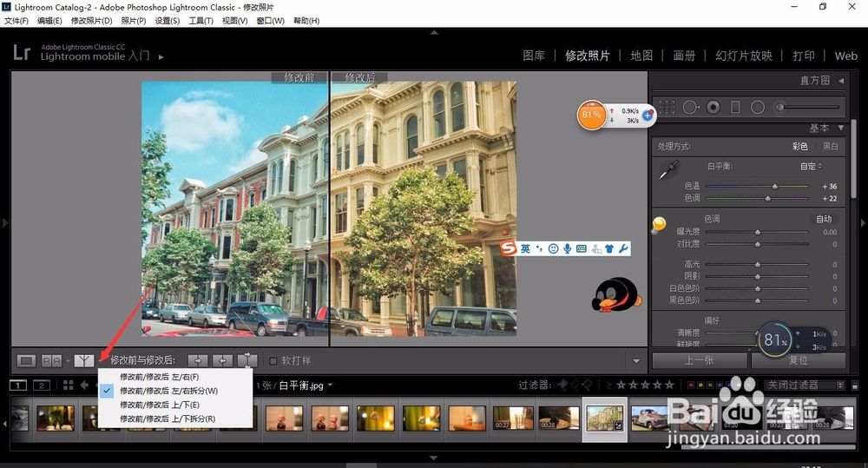The height and width of the screenshot is (468, 868).
Task: Adjust the 曝光度 exposure slider
Action: point(757,232)
